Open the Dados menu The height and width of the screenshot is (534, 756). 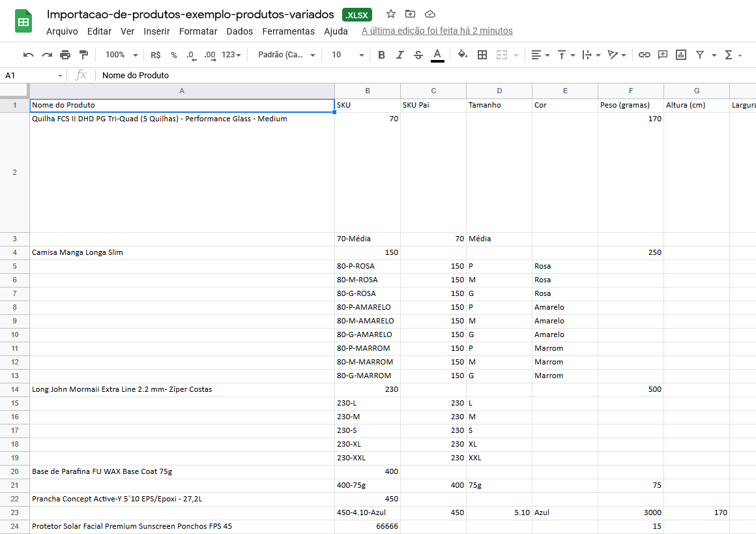(240, 31)
